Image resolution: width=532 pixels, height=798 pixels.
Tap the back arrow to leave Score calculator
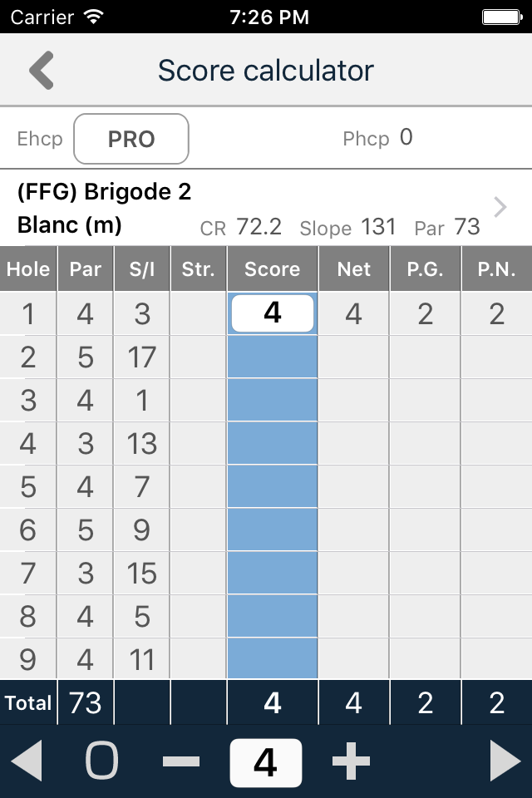point(41,70)
